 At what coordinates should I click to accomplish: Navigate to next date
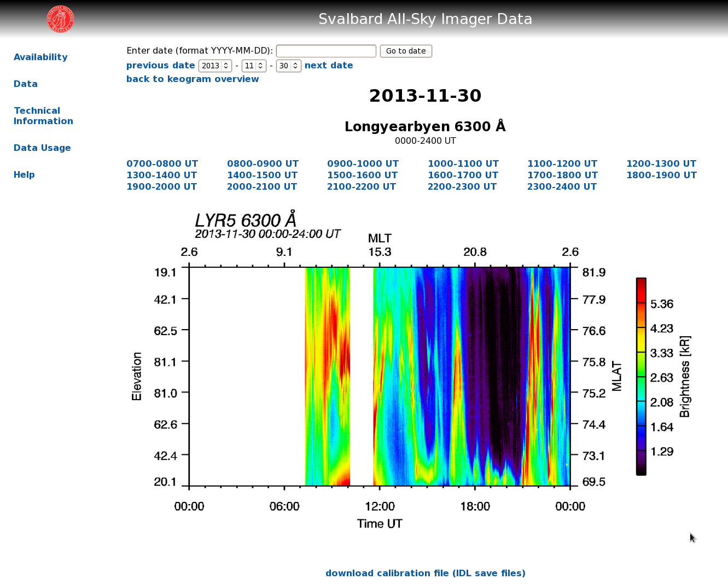(328, 65)
